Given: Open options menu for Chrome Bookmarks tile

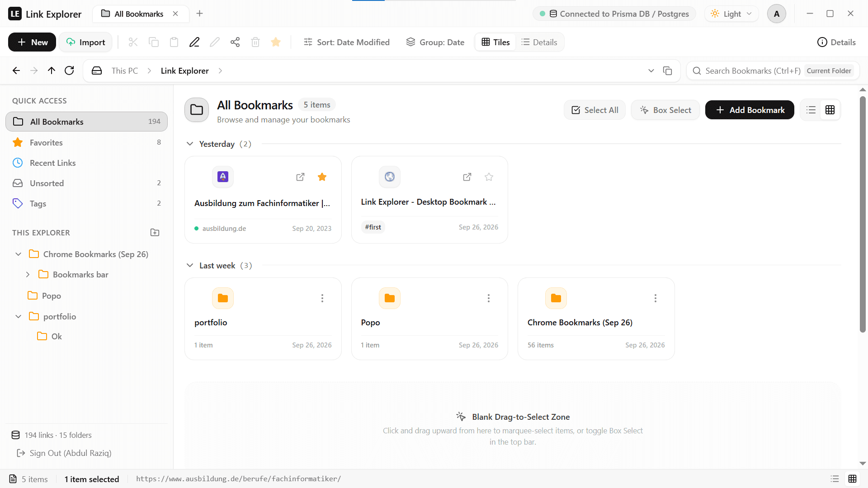Looking at the screenshot, I should pyautogui.click(x=656, y=298).
